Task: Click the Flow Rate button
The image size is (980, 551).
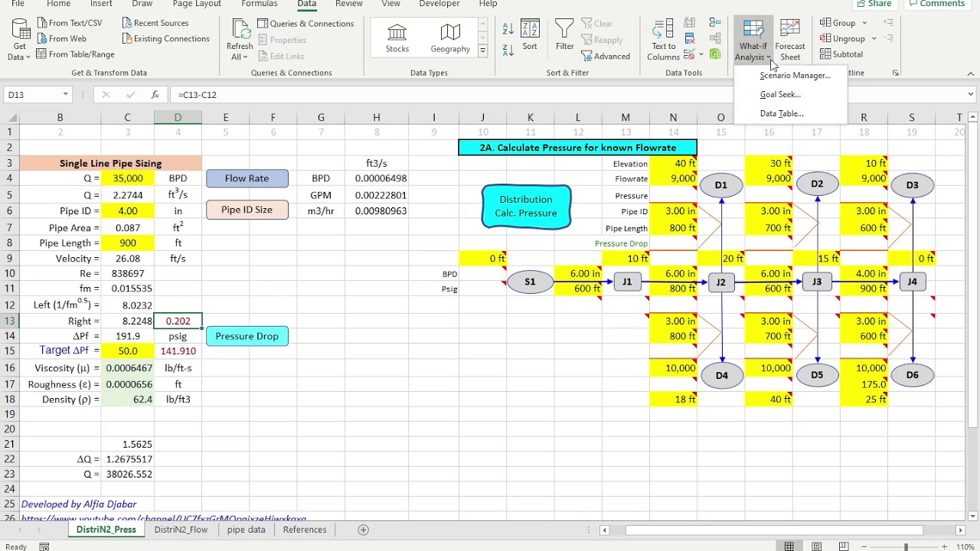Action: coord(247,178)
